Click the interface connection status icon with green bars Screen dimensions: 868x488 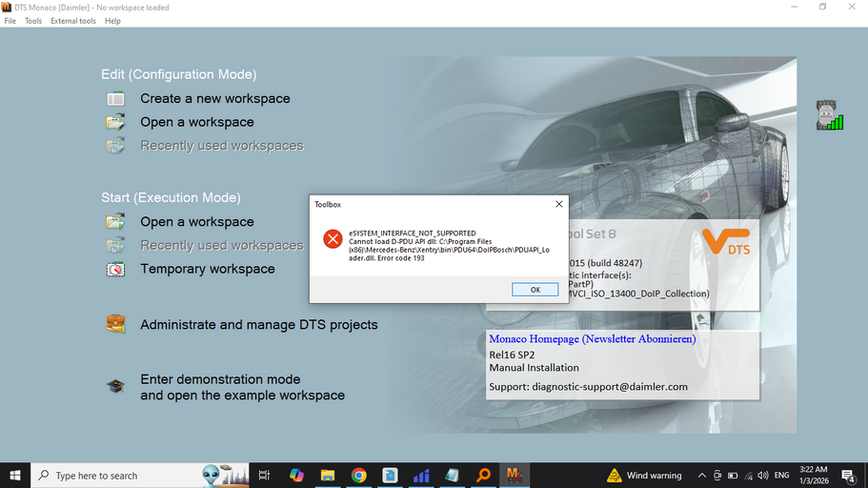[x=829, y=115]
